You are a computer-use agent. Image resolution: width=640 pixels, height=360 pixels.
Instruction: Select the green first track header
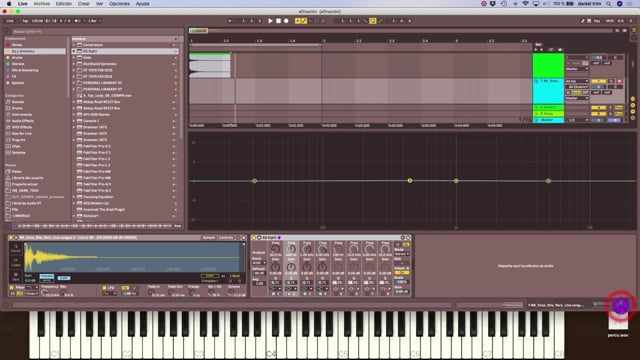pyautogui.click(x=548, y=65)
